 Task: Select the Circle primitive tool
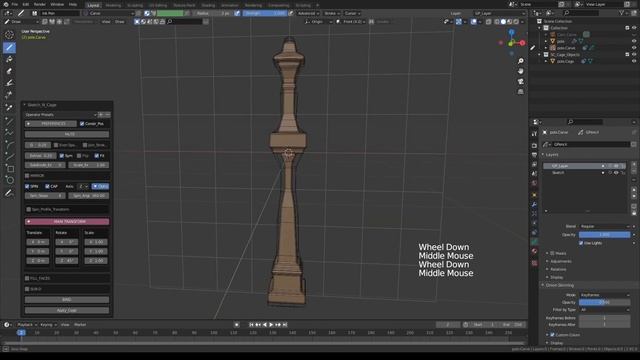point(9,180)
